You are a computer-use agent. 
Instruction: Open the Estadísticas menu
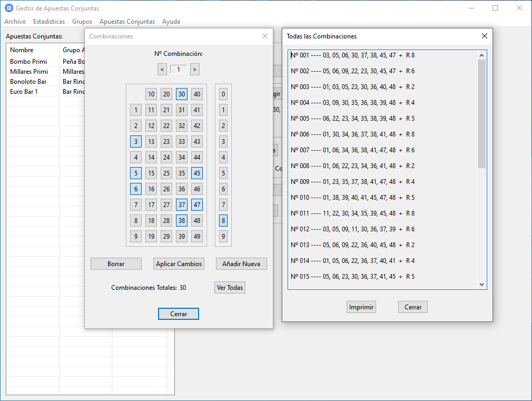tap(49, 22)
